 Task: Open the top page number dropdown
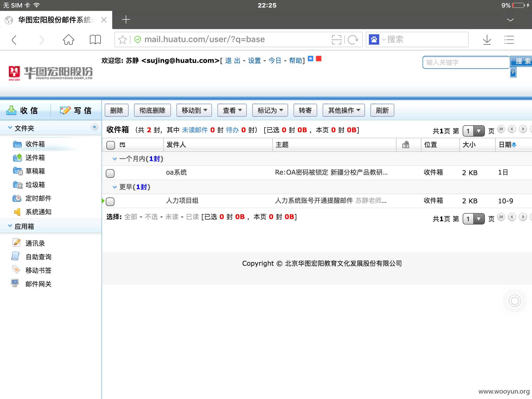coord(474,131)
